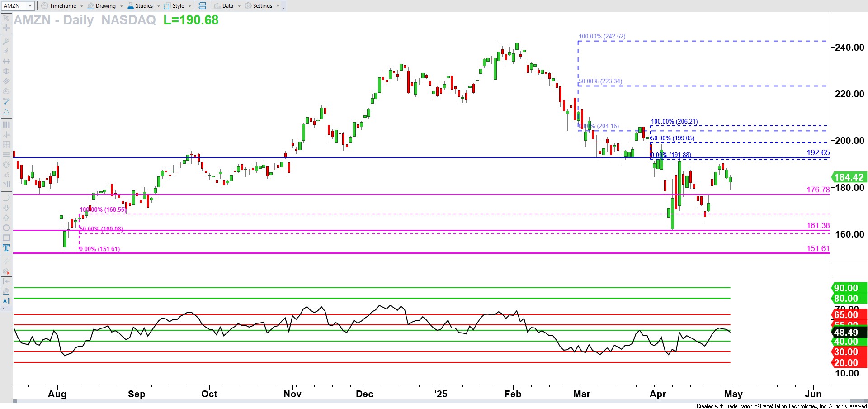Click the blue pen drawing format icon
This screenshot has width=868, height=409.
tap(6, 291)
